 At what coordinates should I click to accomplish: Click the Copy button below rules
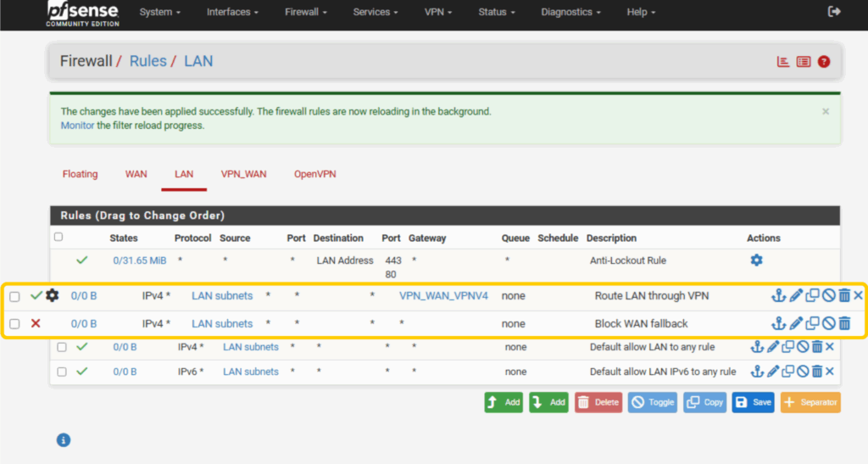(x=704, y=403)
